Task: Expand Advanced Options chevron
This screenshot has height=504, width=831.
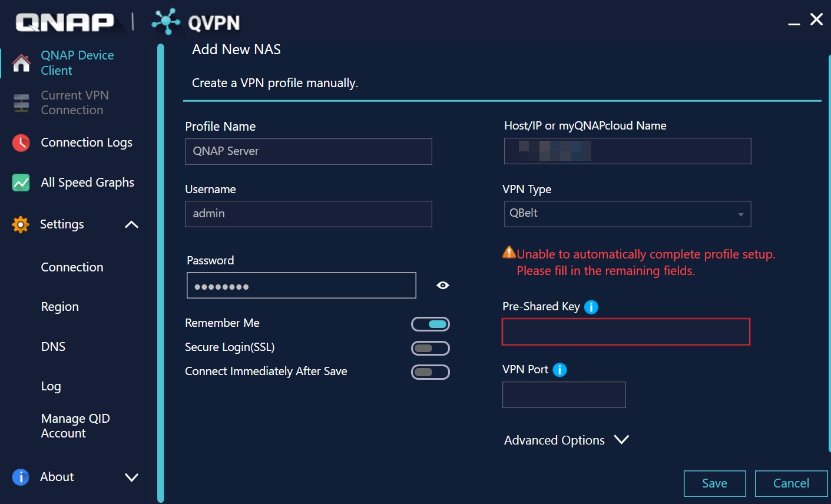Action: 621,440
